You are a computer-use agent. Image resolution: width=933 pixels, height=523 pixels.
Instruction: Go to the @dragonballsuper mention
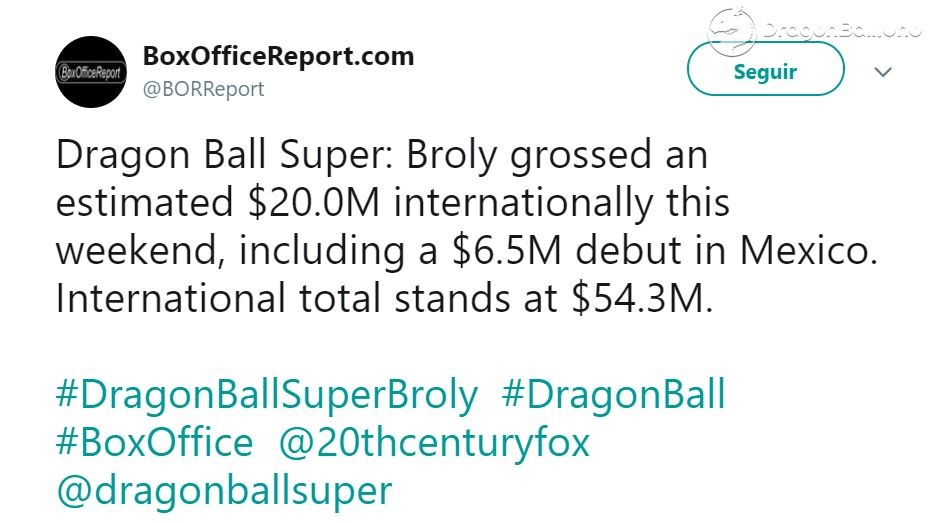(224, 493)
